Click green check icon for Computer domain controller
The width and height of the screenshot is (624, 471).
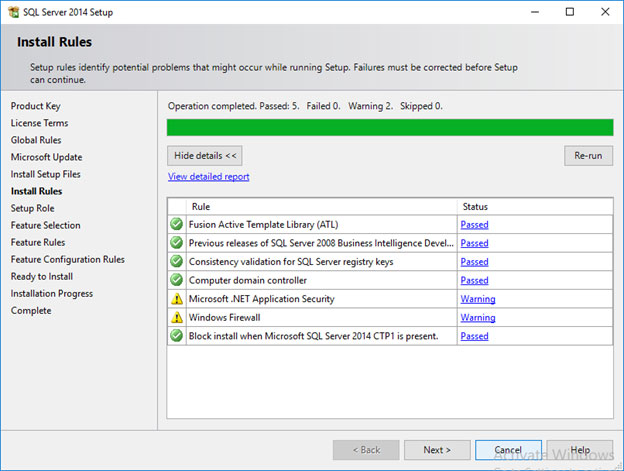click(x=176, y=280)
